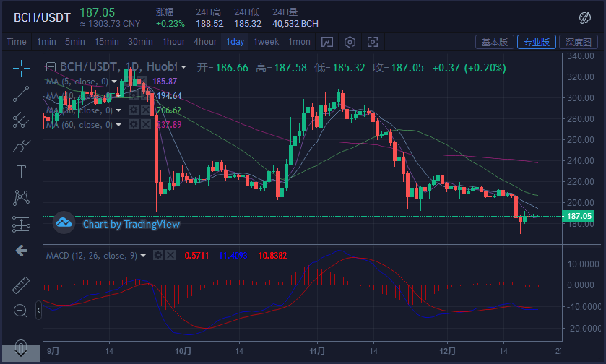Switch to 1hour interval

(x=173, y=42)
